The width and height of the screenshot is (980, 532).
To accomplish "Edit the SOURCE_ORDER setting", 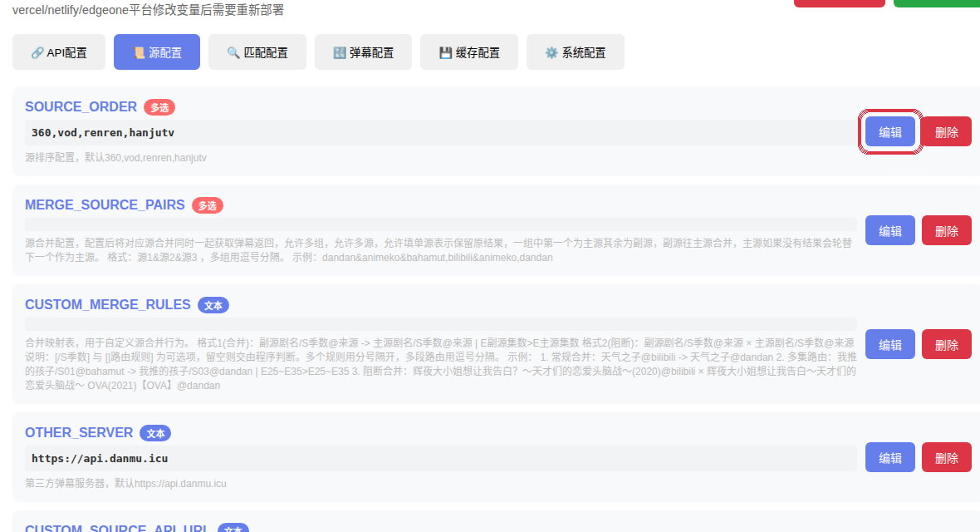I will (890, 131).
